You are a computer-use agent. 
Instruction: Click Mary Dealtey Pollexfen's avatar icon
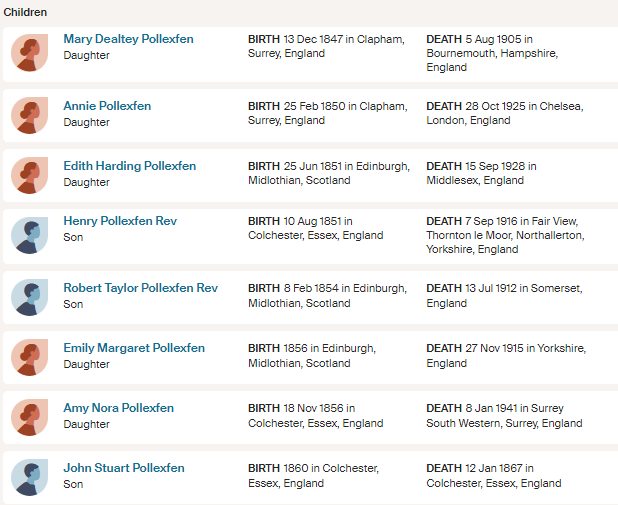pyautogui.click(x=30, y=53)
